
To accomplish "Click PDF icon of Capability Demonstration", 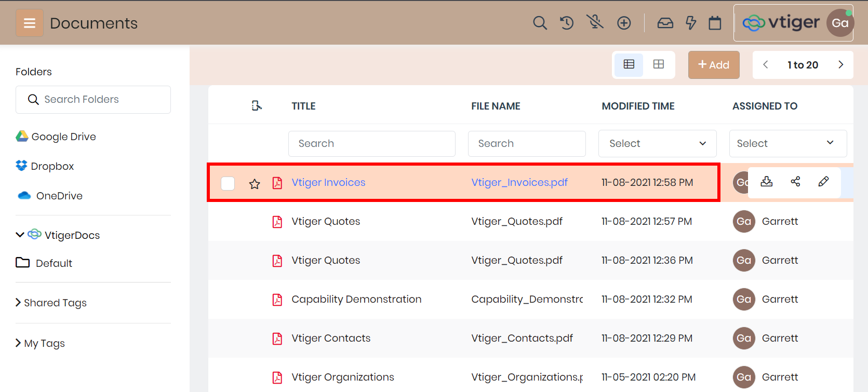I will pyautogui.click(x=277, y=300).
